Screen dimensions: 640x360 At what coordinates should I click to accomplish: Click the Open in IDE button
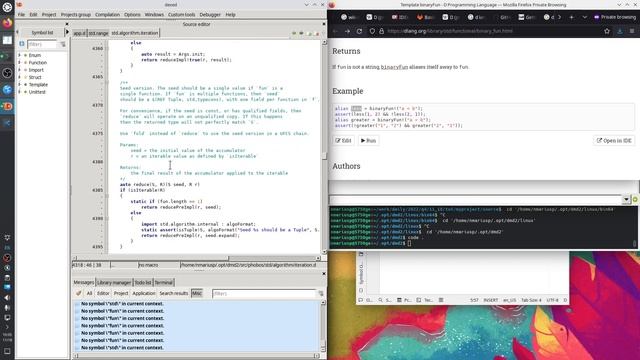[614, 140]
